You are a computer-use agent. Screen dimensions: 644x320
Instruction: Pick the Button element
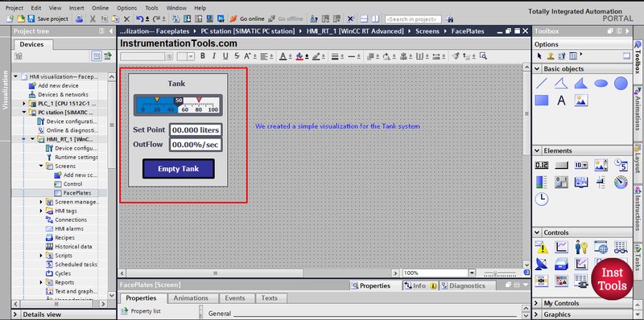(x=561, y=166)
